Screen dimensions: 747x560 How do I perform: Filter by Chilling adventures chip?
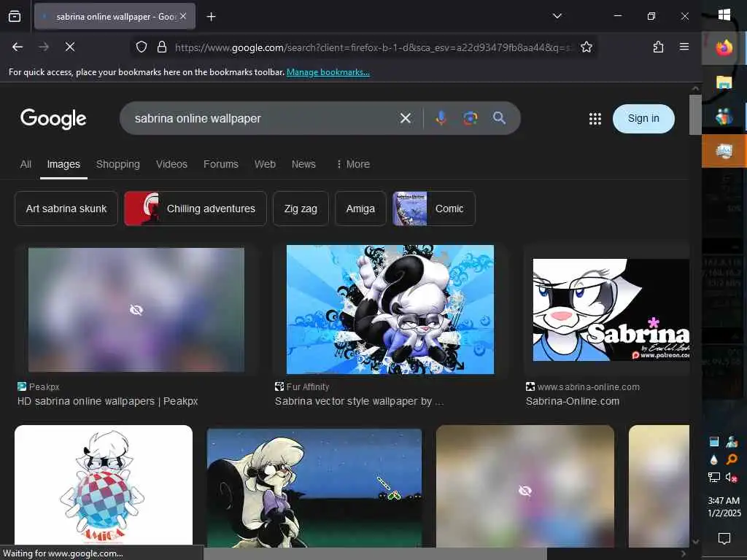click(x=196, y=209)
